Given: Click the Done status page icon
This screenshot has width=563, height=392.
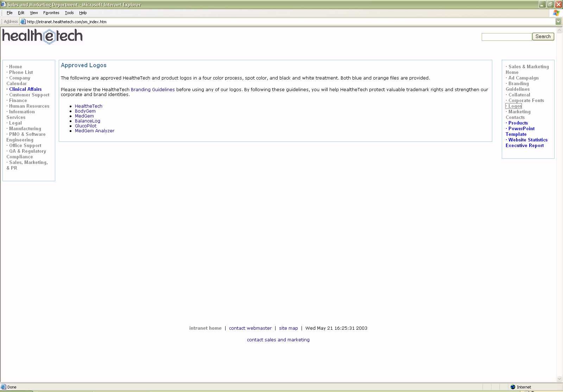Looking at the screenshot, I should tap(4, 387).
